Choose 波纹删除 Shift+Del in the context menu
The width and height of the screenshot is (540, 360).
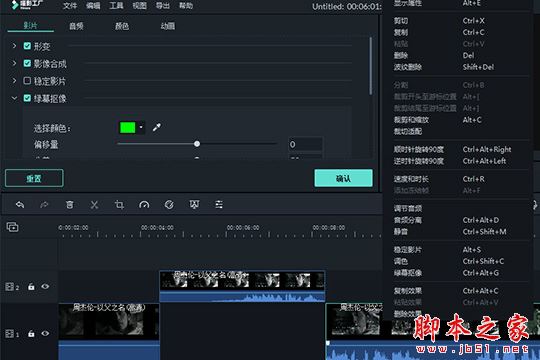click(461, 67)
